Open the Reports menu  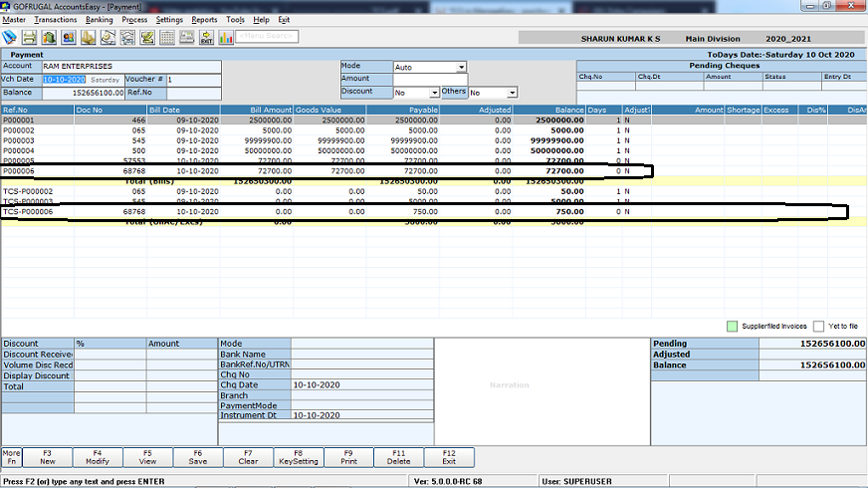(x=204, y=20)
